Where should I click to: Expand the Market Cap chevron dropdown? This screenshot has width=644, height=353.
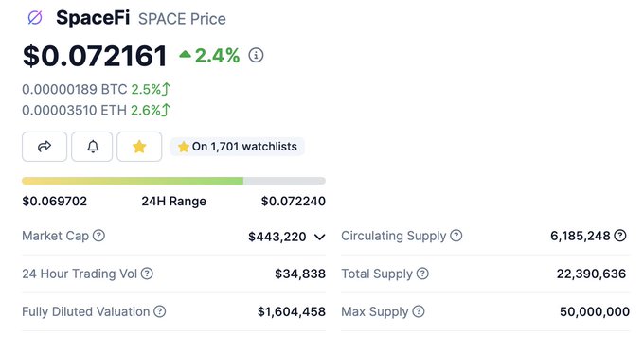tap(319, 237)
